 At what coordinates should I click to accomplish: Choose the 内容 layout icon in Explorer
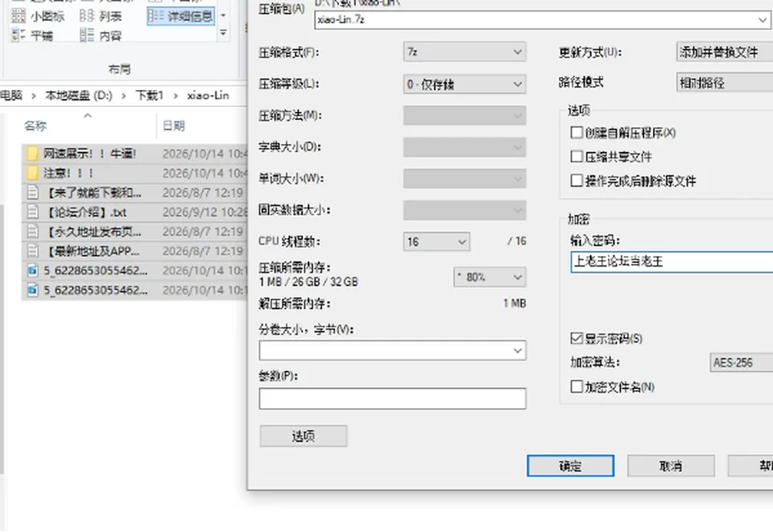[87, 35]
